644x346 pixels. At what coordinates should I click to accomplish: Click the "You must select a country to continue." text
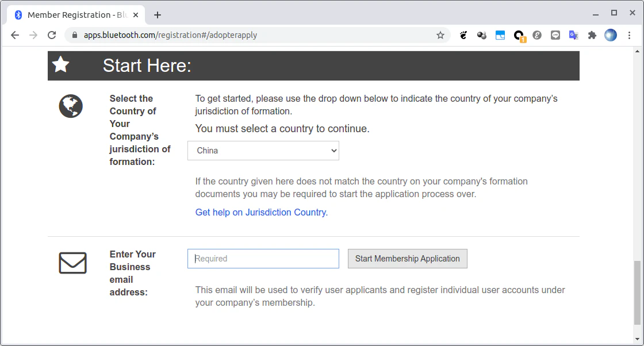pos(282,129)
